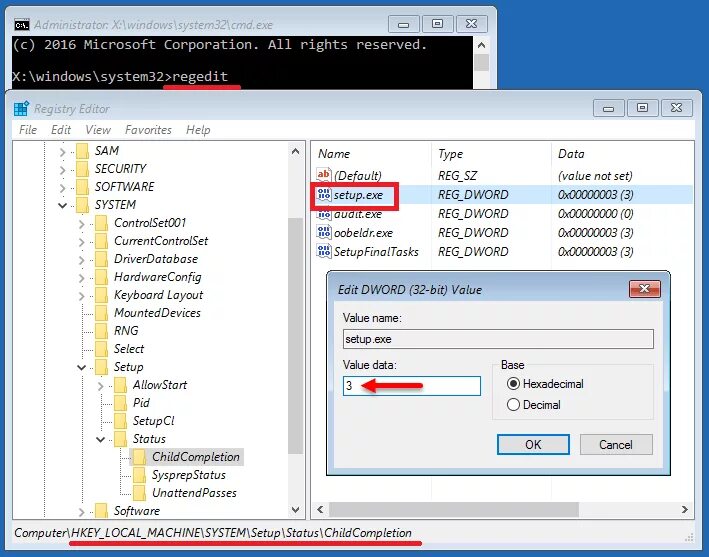Expand the SECURITY key
The height and width of the screenshot is (557, 709).
pos(62,170)
